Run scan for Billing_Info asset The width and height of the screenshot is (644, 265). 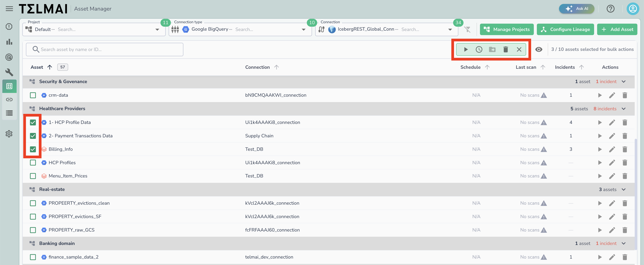600,149
